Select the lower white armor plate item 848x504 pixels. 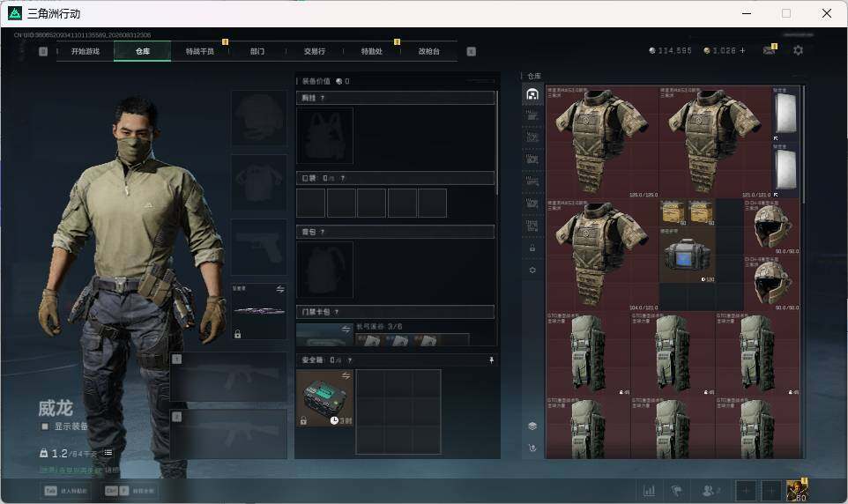pos(785,170)
